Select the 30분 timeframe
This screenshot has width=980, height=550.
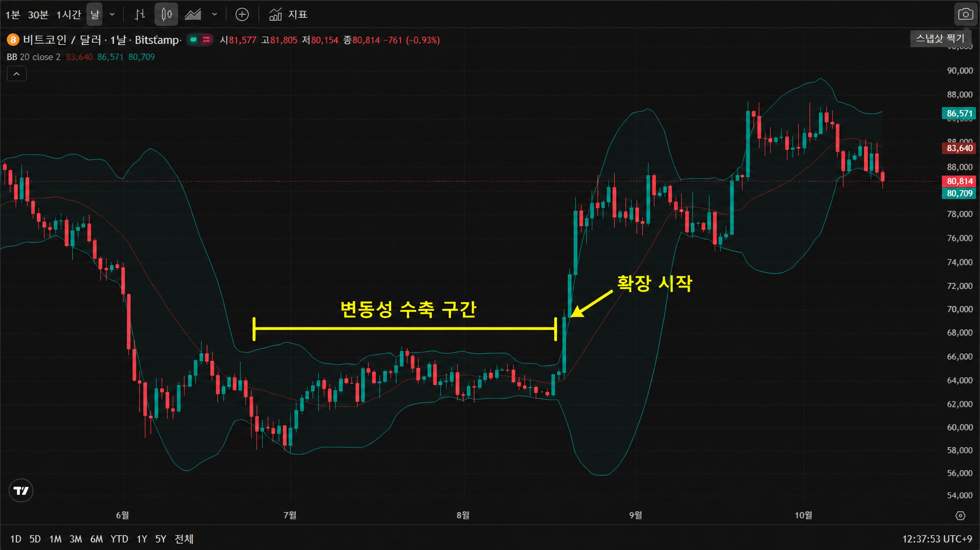point(38,14)
